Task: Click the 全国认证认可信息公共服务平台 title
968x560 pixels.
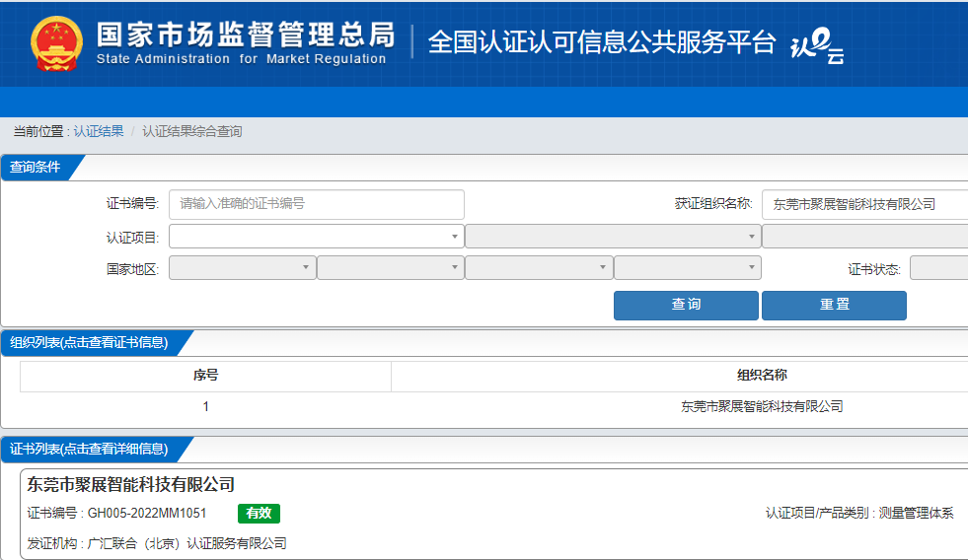Action: tap(601, 42)
